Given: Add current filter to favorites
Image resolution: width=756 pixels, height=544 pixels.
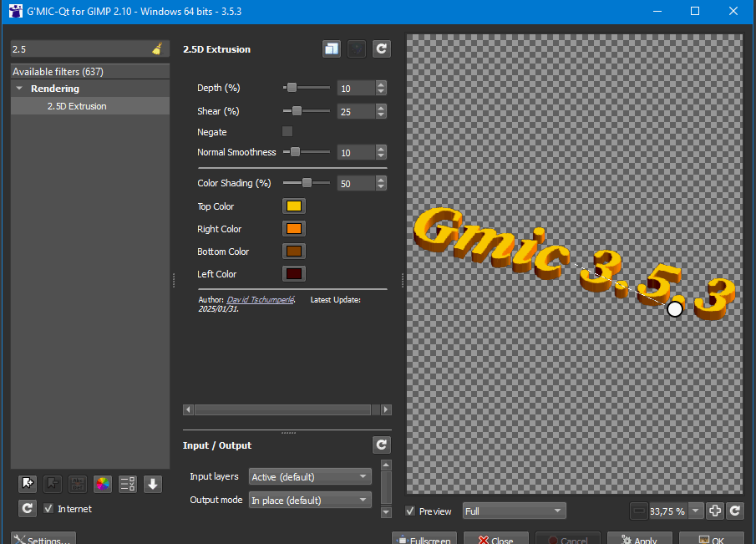Looking at the screenshot, I should [28, 484].
